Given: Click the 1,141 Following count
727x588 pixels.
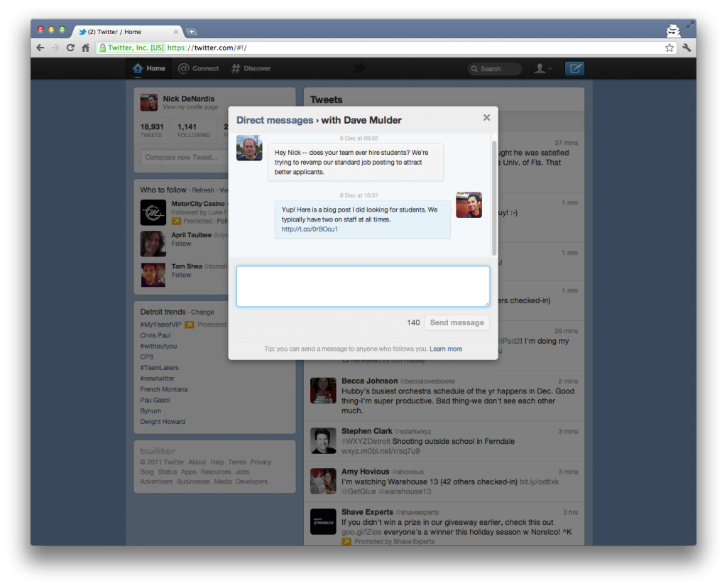Looking at the screenshot, I should pyautogui.click(x=193, y=130).
